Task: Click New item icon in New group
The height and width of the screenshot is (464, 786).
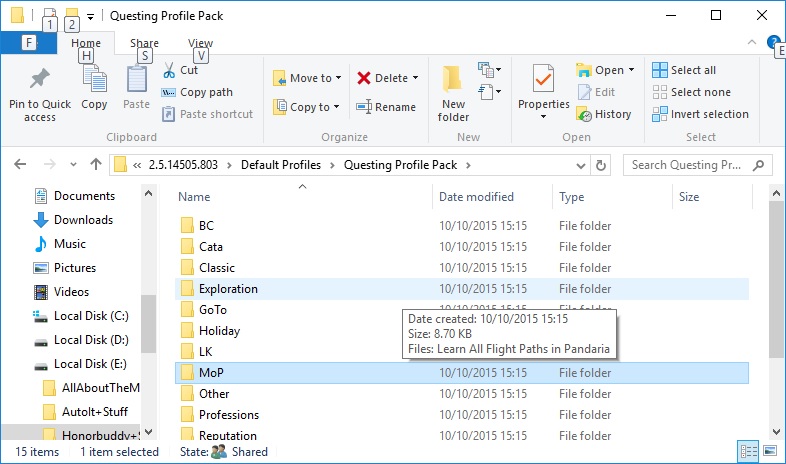Action: point(489,70)
